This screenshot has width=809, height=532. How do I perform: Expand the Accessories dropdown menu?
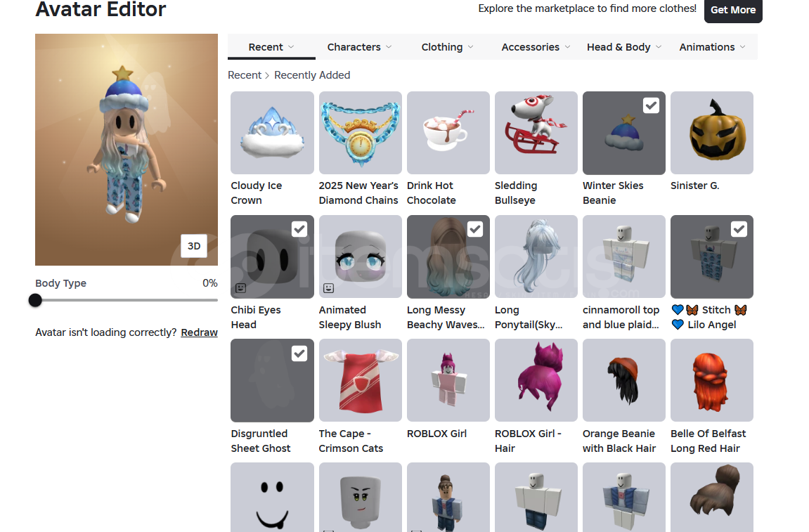click(x=536, y=47)
